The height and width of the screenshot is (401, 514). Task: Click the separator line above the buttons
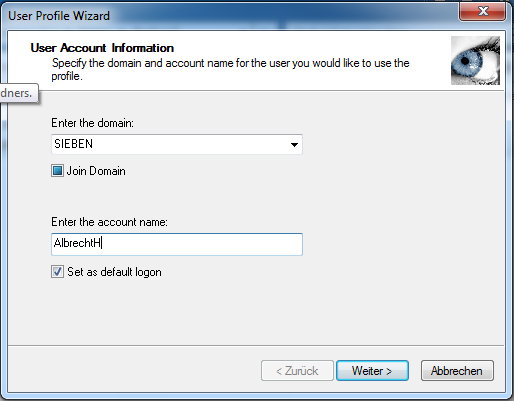point(256,345)
